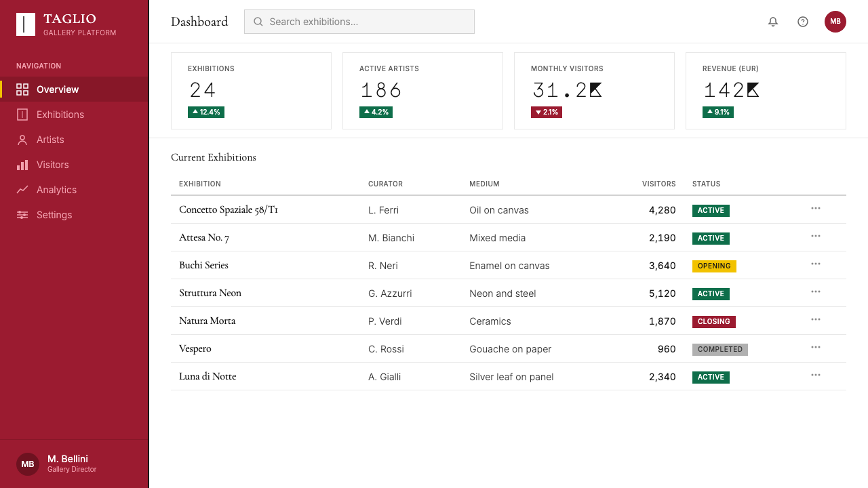The height and width of the screenshot is (488, 868).
Task: Click the Dashboard page title
Action: (199, 22)
